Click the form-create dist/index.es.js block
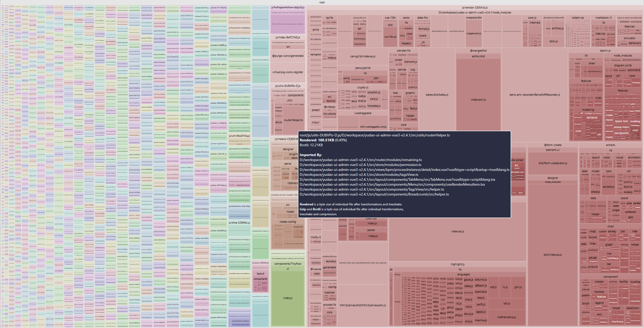644x328 pixels. pos(553,255)
